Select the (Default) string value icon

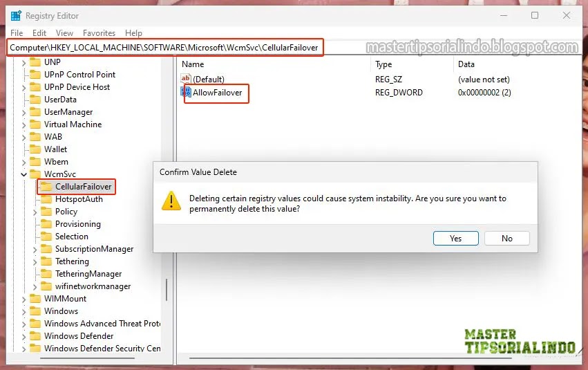(x=186, y=79)
